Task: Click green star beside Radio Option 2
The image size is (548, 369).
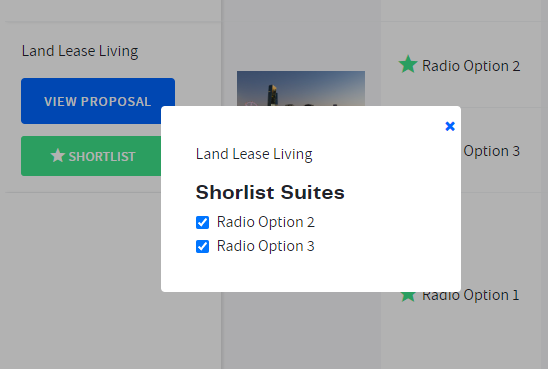Action: pos(408,65)
